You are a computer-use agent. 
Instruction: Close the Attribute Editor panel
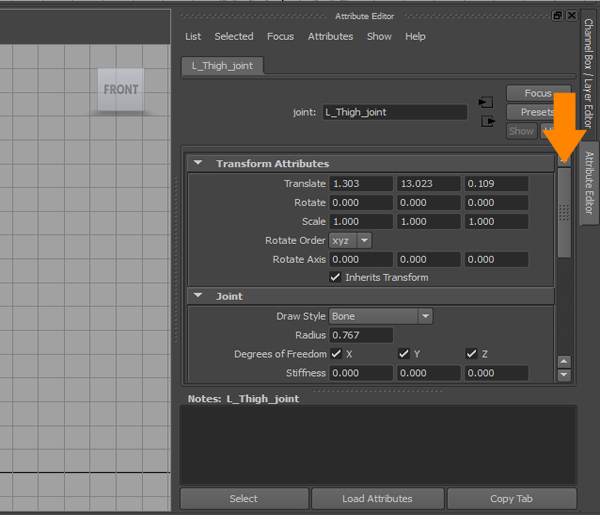click(571, 16)
